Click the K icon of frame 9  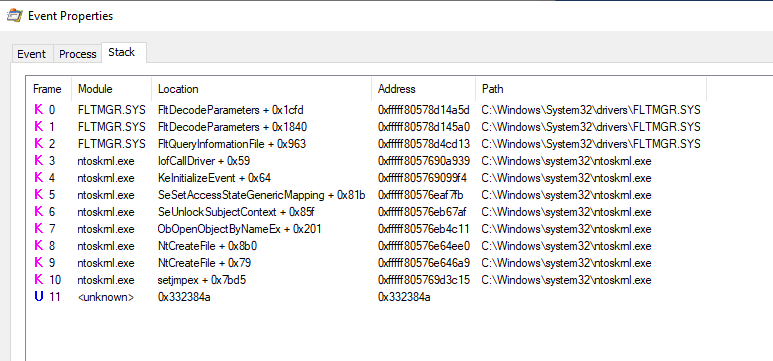pos(38,263)
